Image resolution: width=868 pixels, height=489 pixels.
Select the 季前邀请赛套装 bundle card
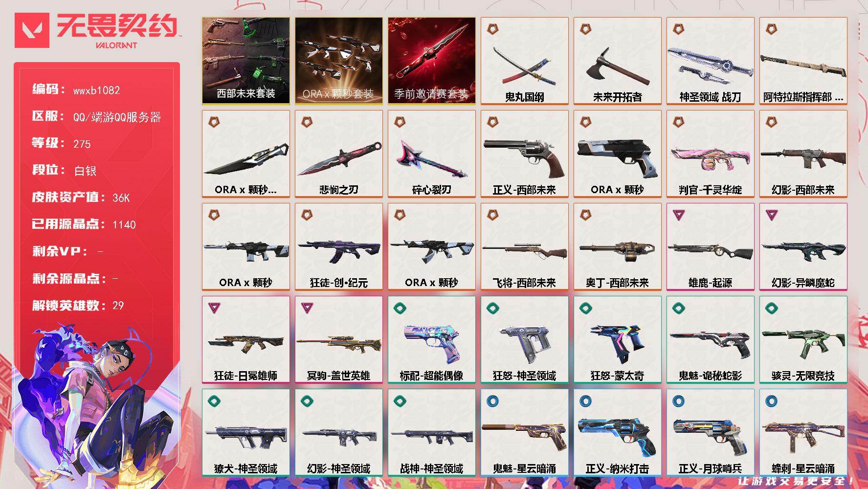431,61
